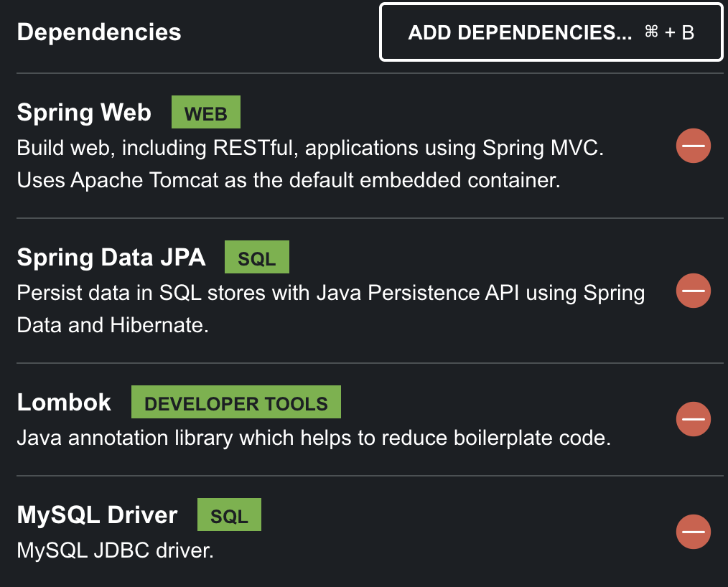Remove the MySQL Driver dependency
This screenshot has height=587, width=728.
click(x=693, y=532)
